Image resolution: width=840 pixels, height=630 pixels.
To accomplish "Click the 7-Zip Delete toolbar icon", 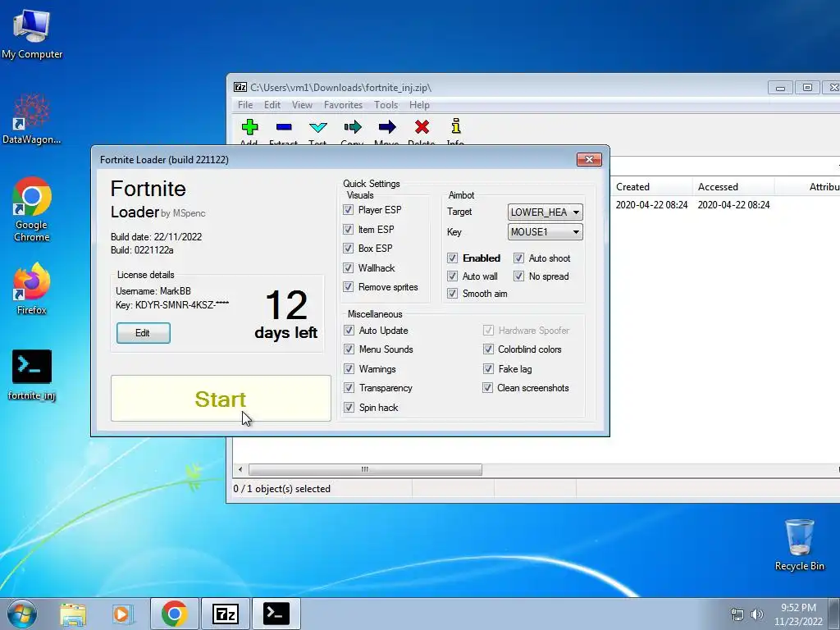I will (422, 127).
